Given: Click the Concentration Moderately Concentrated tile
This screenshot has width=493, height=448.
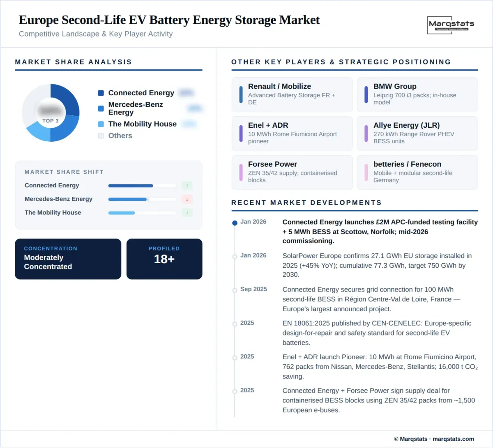Looking at the screenshot, I should coord(68,259).
